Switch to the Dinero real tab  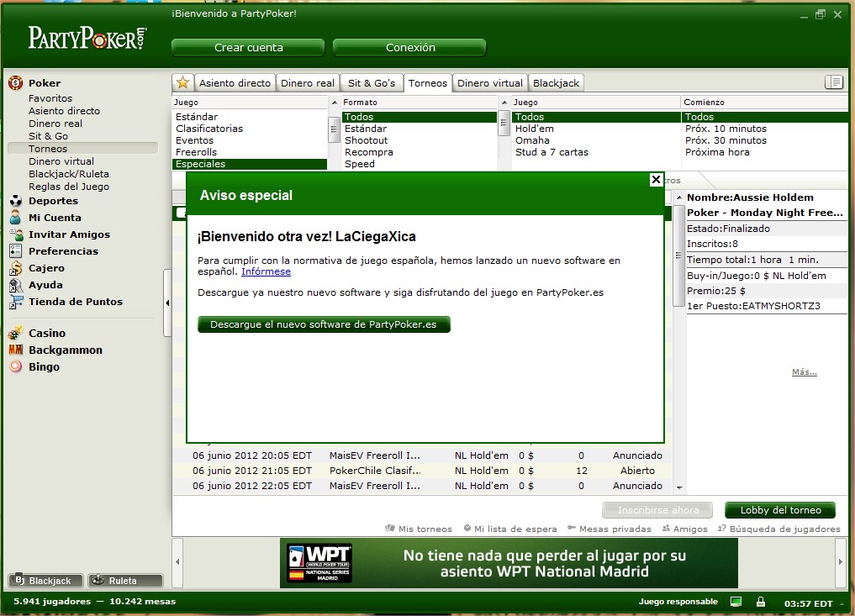coord(308,83)
